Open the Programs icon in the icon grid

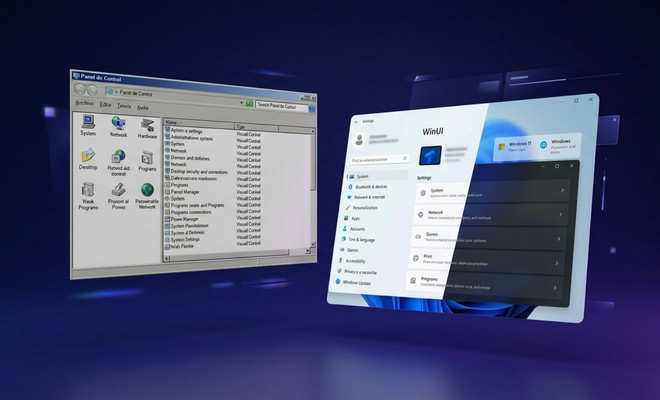pyautogui.click(x=147, y=161)
